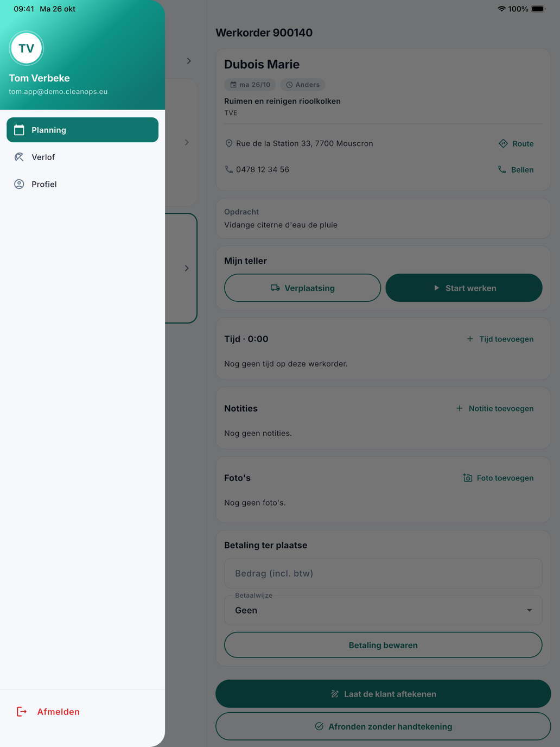Image resolution: width=560 pixels, height=747 pixels.
Task: Click the email tom.app@demo.cleanops.eu
Action: (x=58, y=92)
